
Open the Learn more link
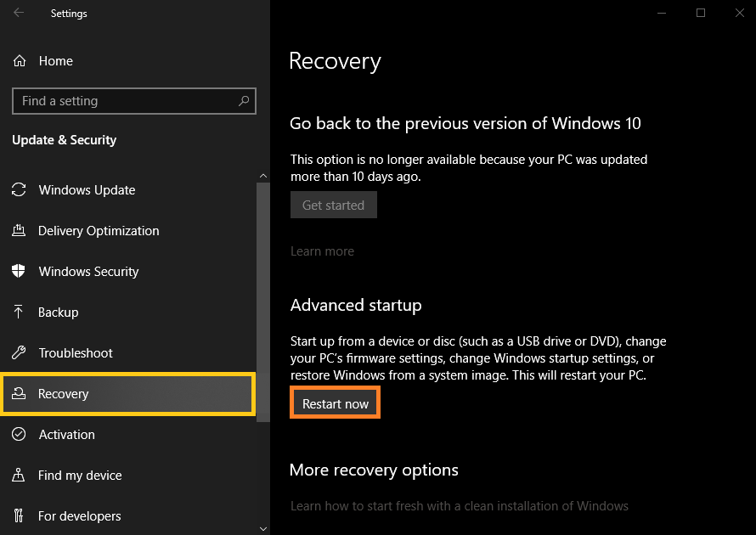click(322, 251)
